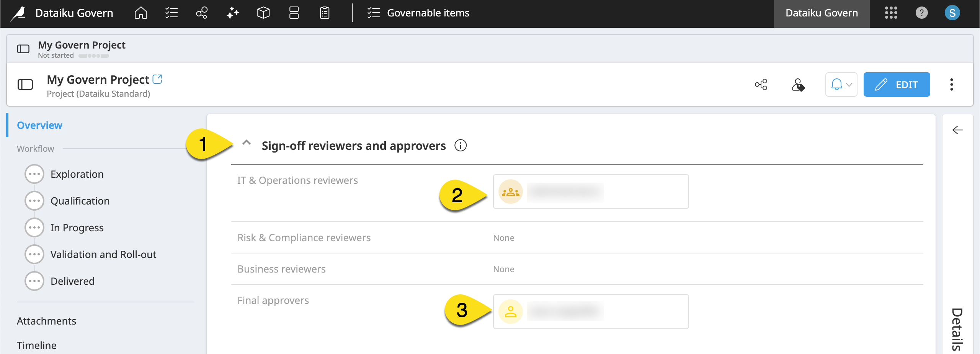Open the cube icon page in navbar

coord(263,13)
